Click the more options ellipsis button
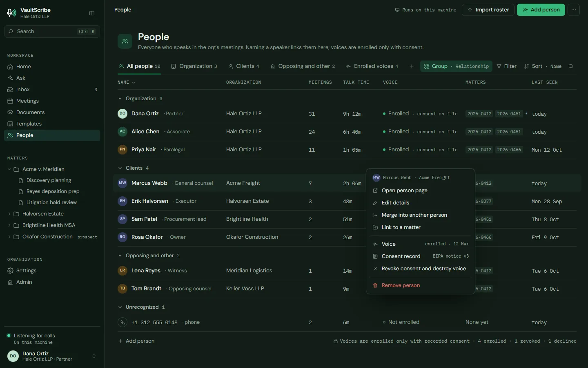The width and height of the screenshot is (588, 368). pyautogui.click(x=574, y=10)
